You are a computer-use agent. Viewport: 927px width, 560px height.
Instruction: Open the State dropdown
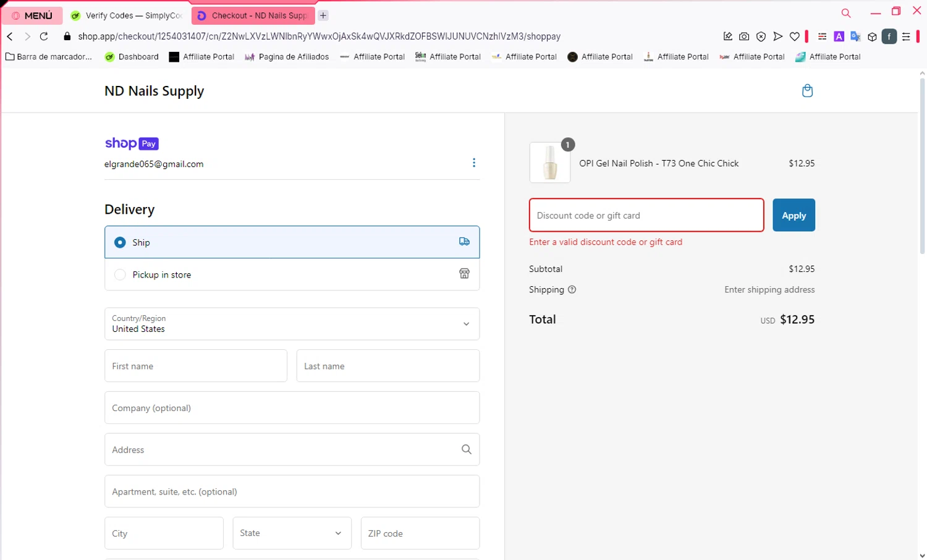tap(292, 533)
